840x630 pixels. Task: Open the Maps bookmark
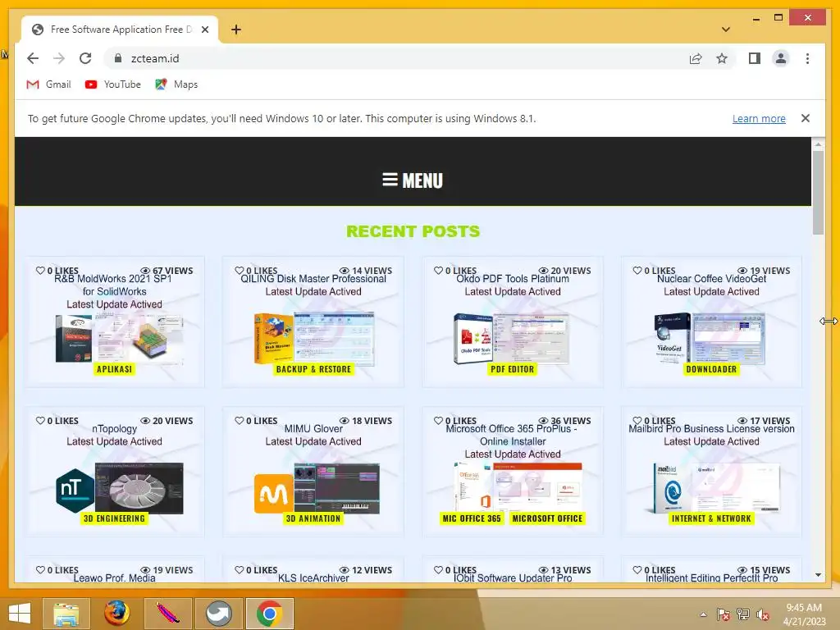176,84
